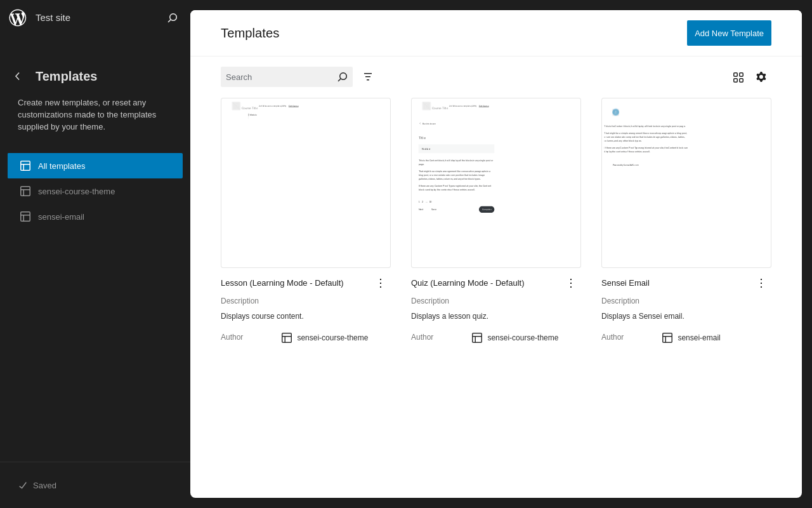Image resolution: width=812 pixels, height=508 pixels.
Task: Open the site search in sidebar
Action: [173, 18]
